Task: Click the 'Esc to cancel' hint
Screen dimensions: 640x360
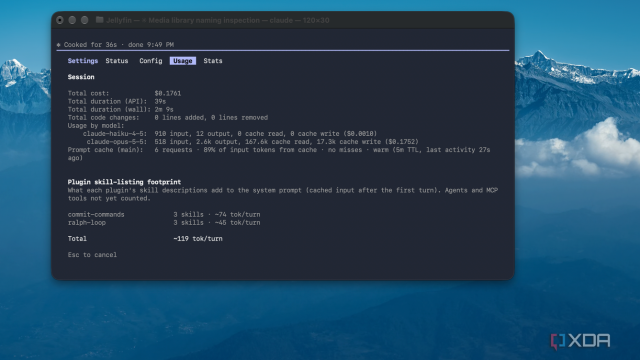Action: coord(92,255)
